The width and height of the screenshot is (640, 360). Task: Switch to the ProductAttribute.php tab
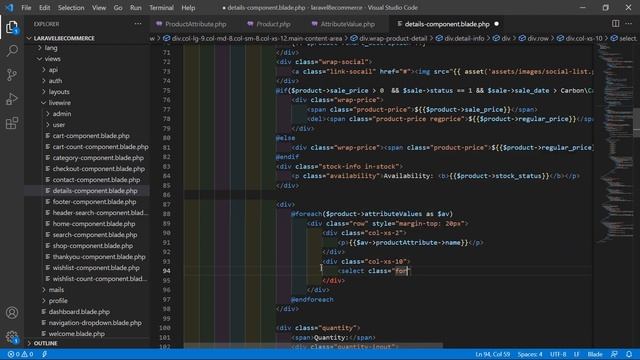tap(196, 24)
